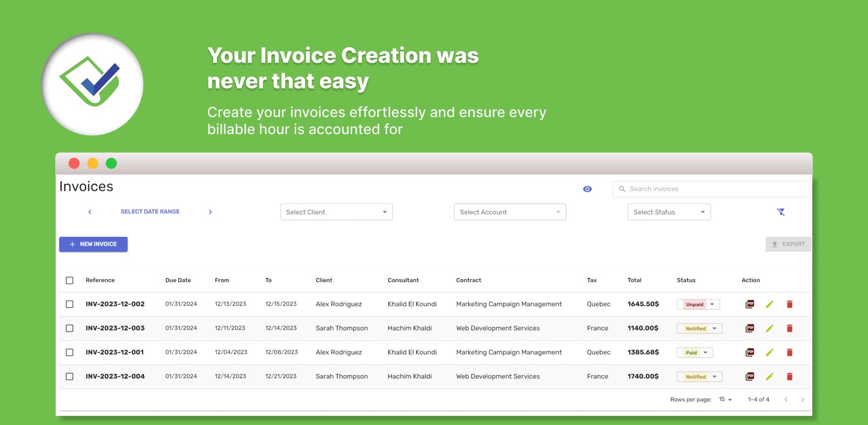
Task: Click the Invoices page title
Action: (x=86, y=187)
